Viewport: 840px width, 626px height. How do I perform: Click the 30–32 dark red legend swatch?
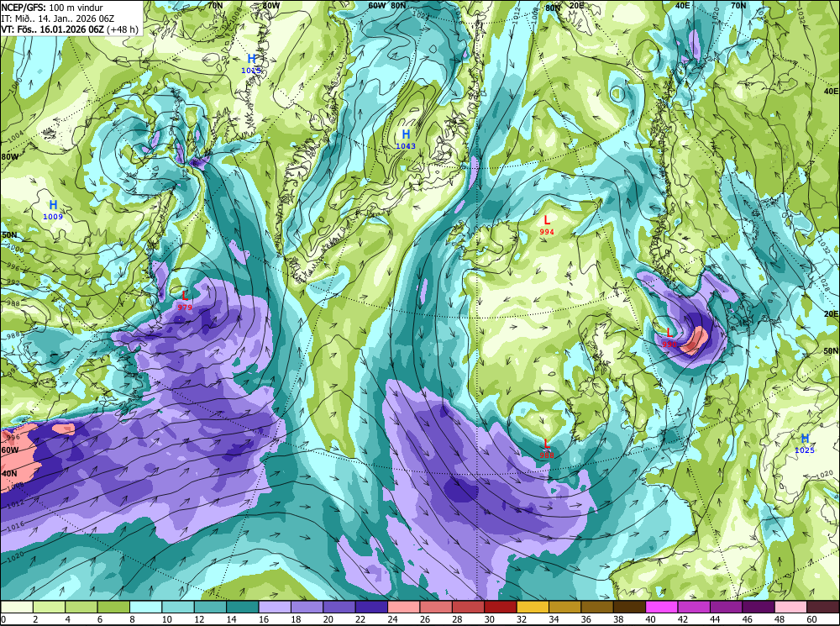[x=501, y=607]
